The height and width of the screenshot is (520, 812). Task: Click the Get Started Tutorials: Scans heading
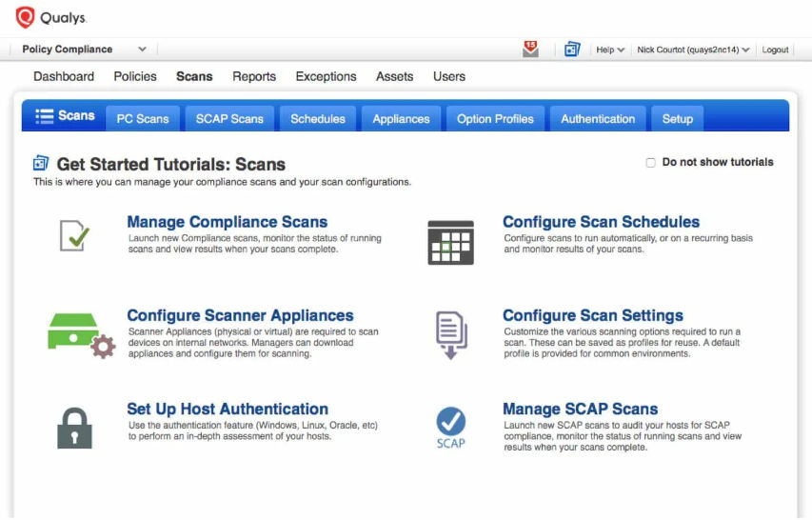[x=171, y=164]
